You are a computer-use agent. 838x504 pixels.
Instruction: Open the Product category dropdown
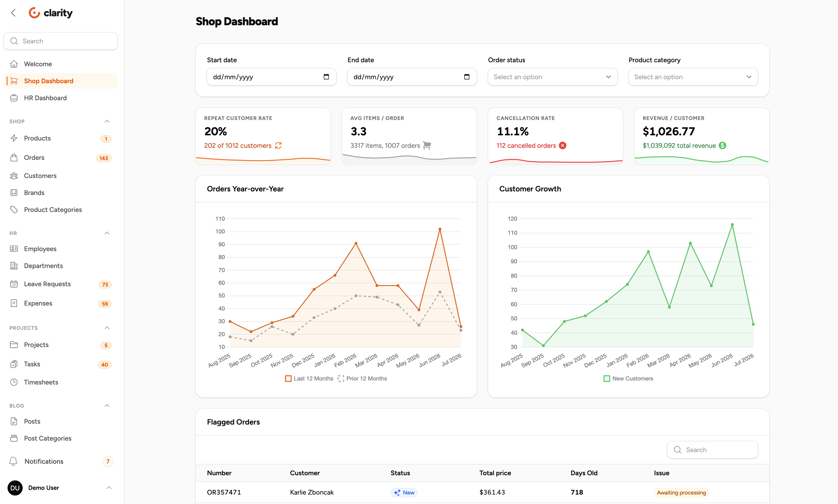coord(693,77)
